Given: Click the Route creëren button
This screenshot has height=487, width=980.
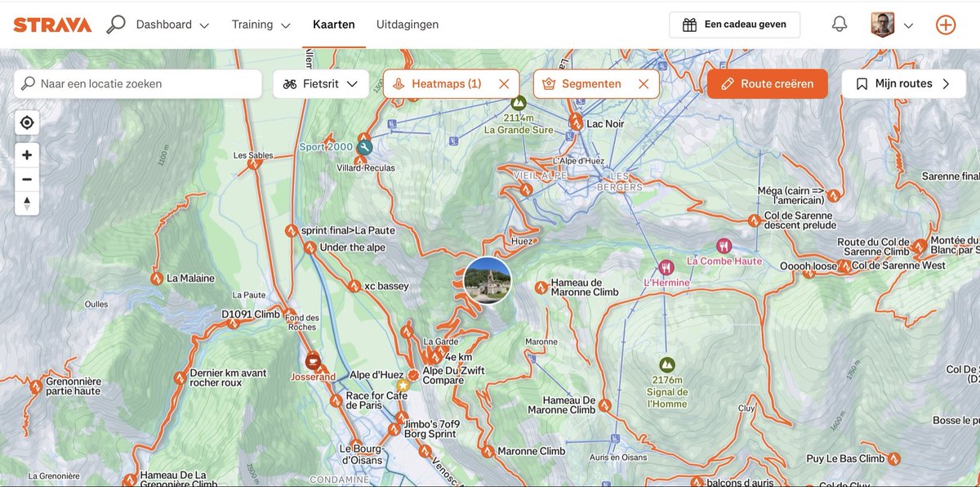Looking at the screenshot, I should pos(767,84).
